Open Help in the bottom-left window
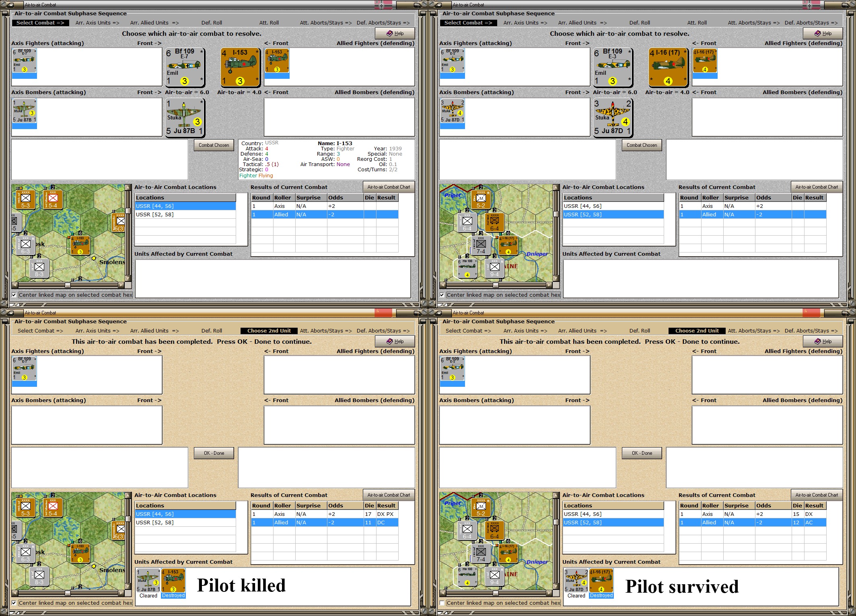 395,341
